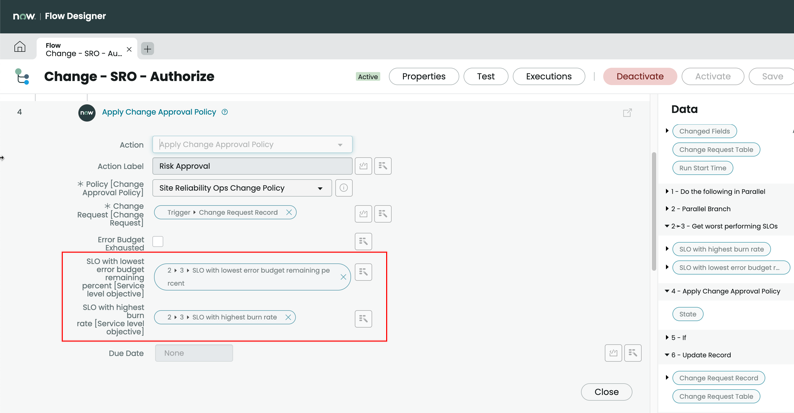The width and height of the screenshot is (794, 413).
Task: Open data pill picker for lowest error budget SLO
Action: point(364,272)
